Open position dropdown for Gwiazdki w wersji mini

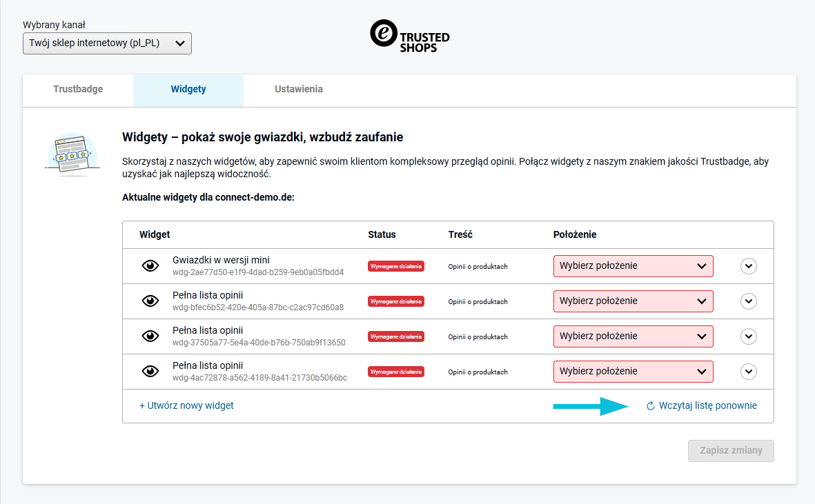coord(633,265)
